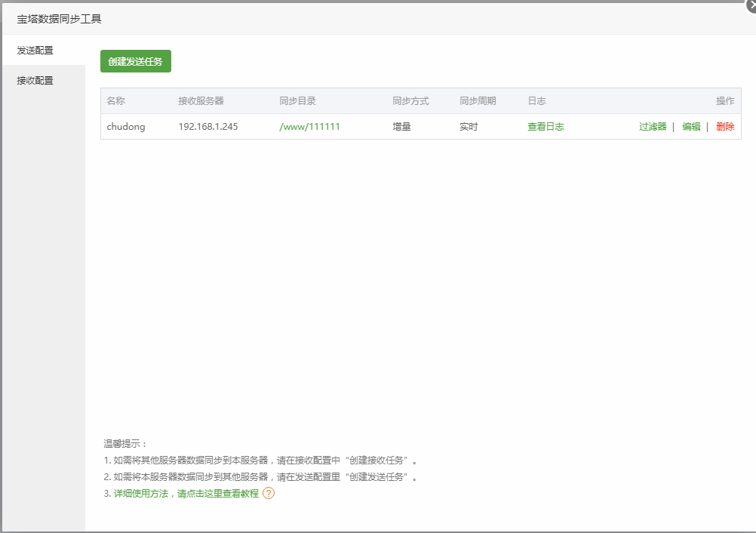Click the 创建发送任务 button
Screen dimensions: 756x533
(x=136, y=61)
